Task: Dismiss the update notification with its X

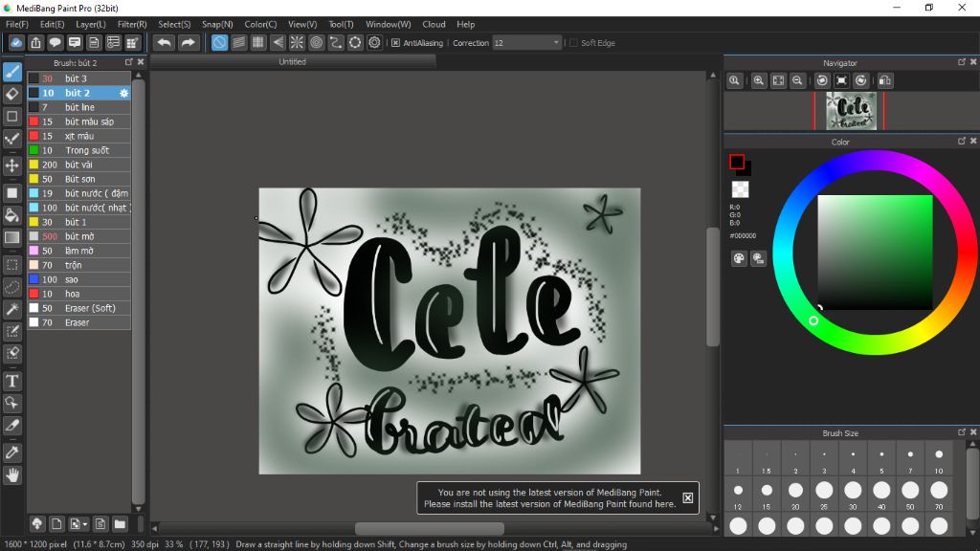Action: coord(687,498)
